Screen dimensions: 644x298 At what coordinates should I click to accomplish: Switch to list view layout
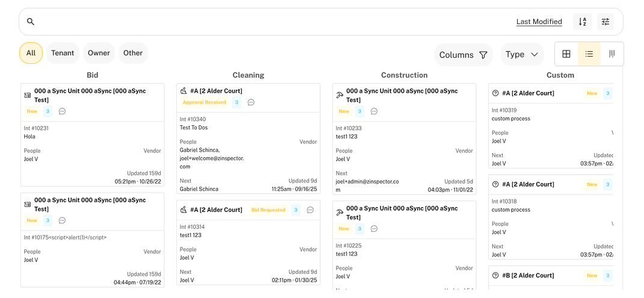point(589,54)
